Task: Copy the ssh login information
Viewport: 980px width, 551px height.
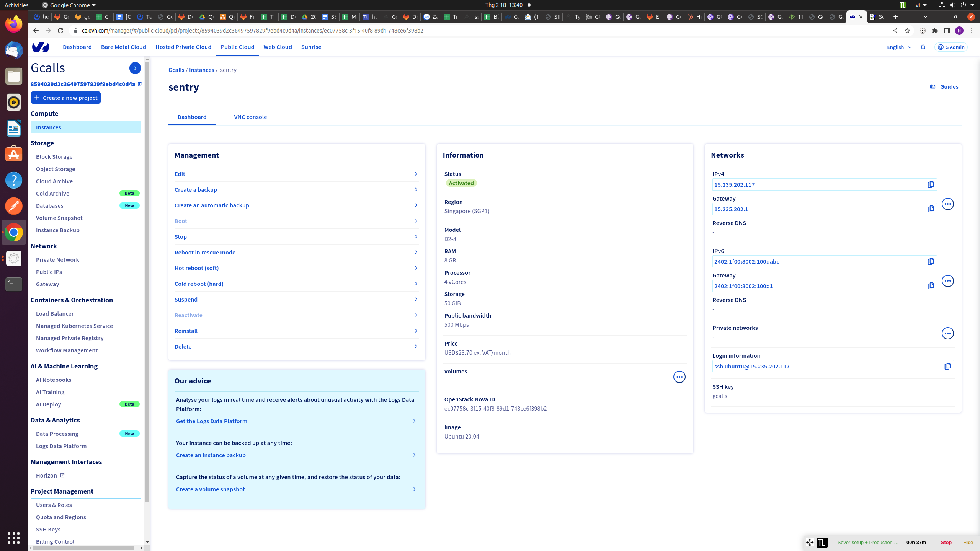Action: point(947,366)
